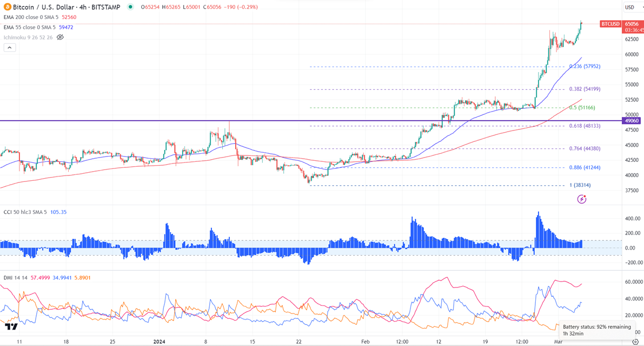The image size is (644, 346).
Task: Select the BTCUSD price label tag
Action: tap(610, 24)
